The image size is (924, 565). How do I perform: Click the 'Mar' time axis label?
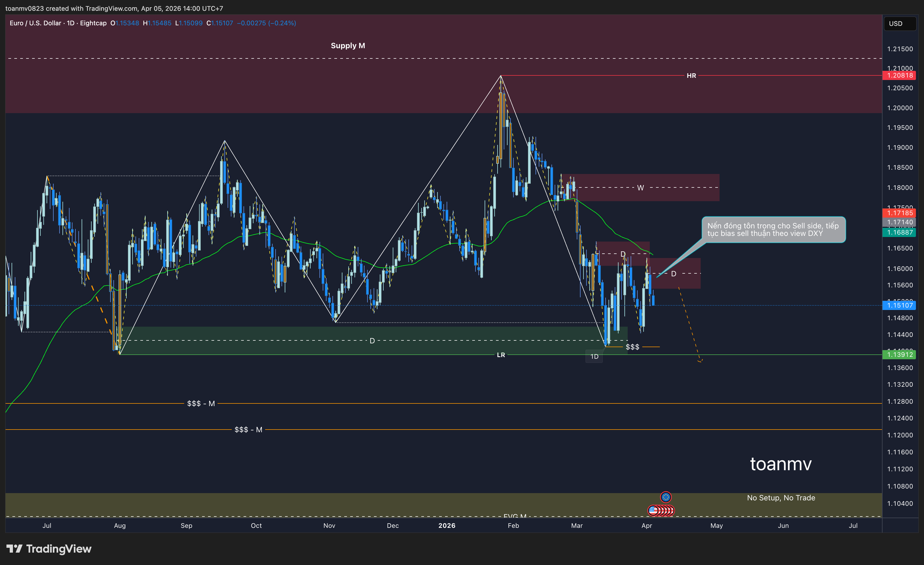577,526
